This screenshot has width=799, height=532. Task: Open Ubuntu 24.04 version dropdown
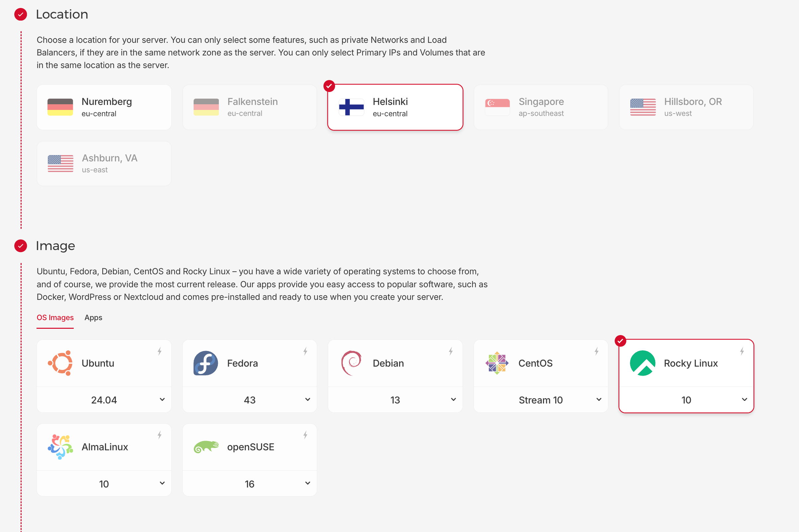(x=104, y=400)
